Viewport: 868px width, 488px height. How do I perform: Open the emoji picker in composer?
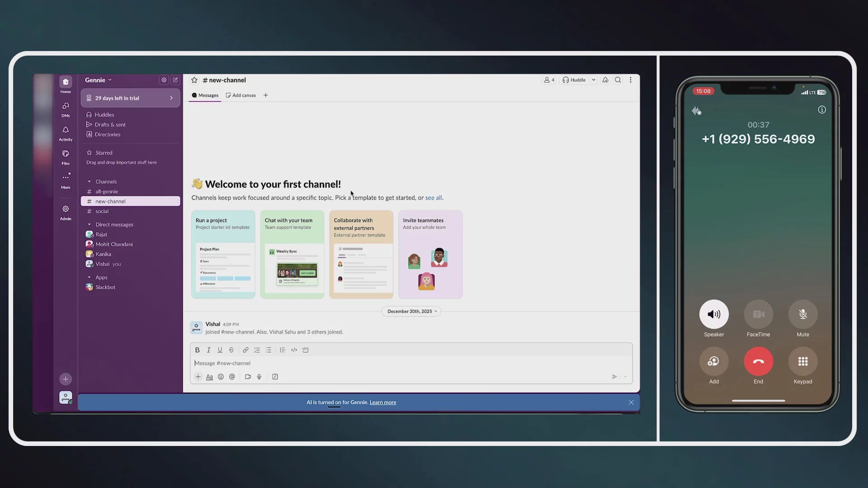[221, 376]
